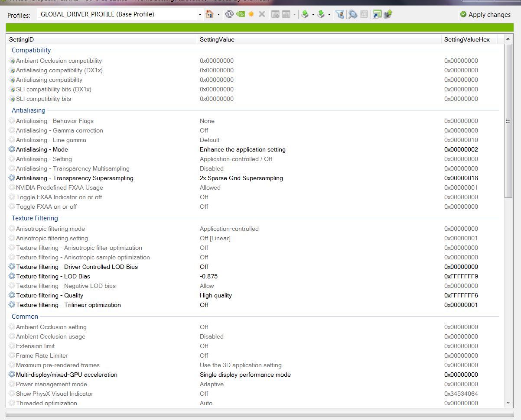Select the '-0.875' LOD Bias value
Viewport: 521px width, 420px height.
209,276
